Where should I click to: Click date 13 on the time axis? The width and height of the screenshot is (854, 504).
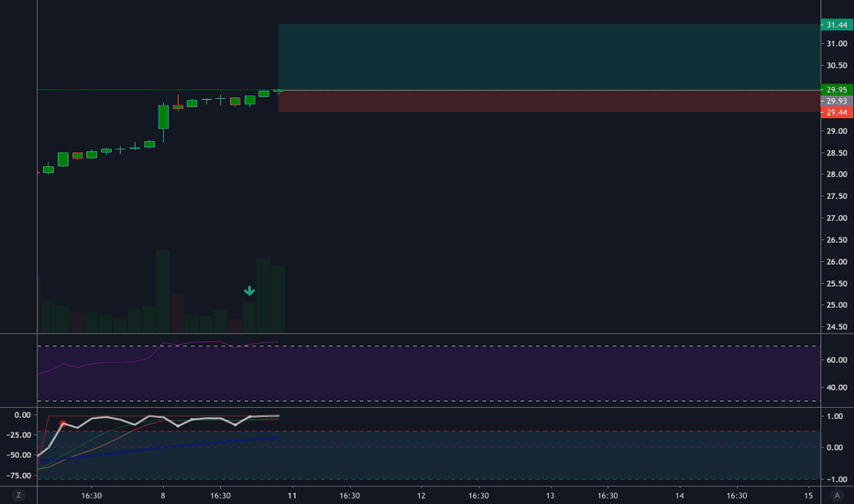coord(550,495)
